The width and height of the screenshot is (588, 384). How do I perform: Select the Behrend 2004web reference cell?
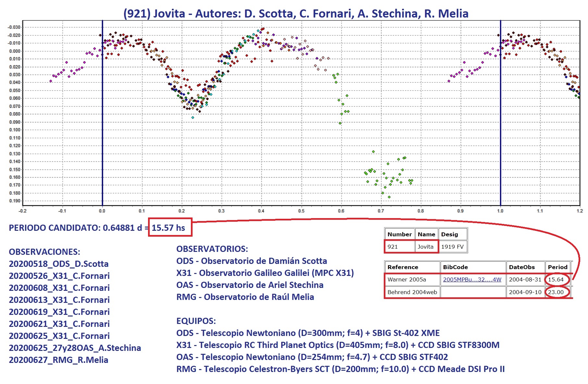412,292
